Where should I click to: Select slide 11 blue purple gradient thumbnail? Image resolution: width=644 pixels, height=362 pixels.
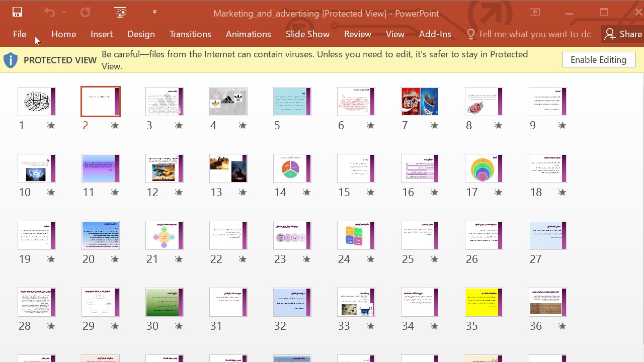coord(101,168)
